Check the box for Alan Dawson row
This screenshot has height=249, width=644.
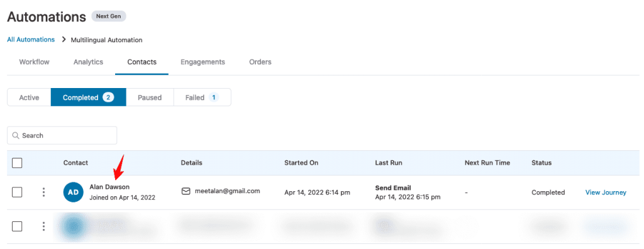tap(17, 192)
